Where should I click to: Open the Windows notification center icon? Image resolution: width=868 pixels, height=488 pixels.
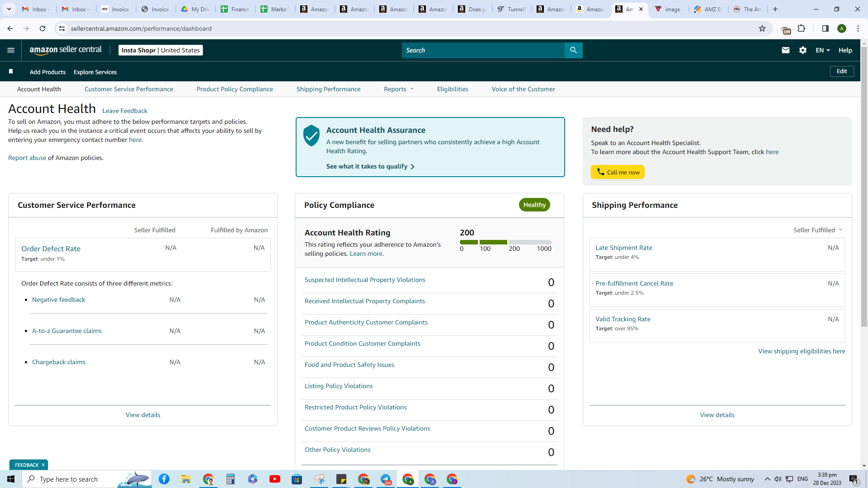coord(854,479)
